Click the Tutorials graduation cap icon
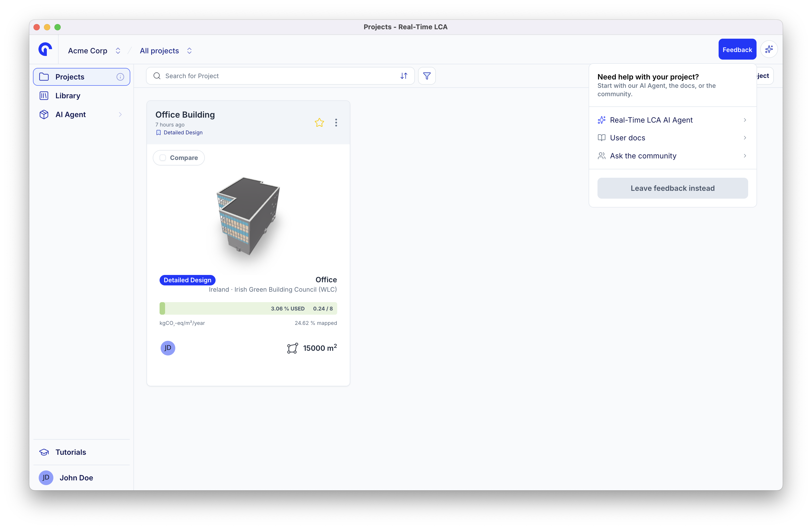Screen dimensions: 812x529 (x=44, y=452)
